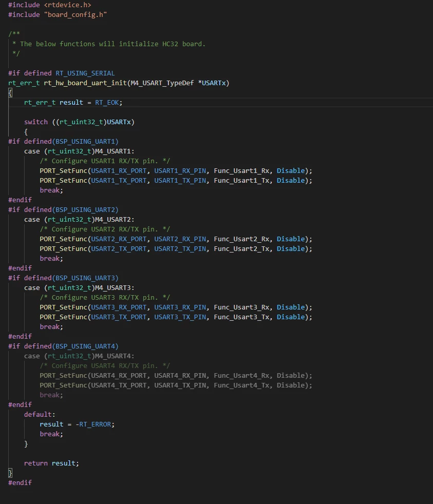Screen dimensions: 433x504
Task: Click the USART2_TX_PIN argument
Action: [180, 249]
